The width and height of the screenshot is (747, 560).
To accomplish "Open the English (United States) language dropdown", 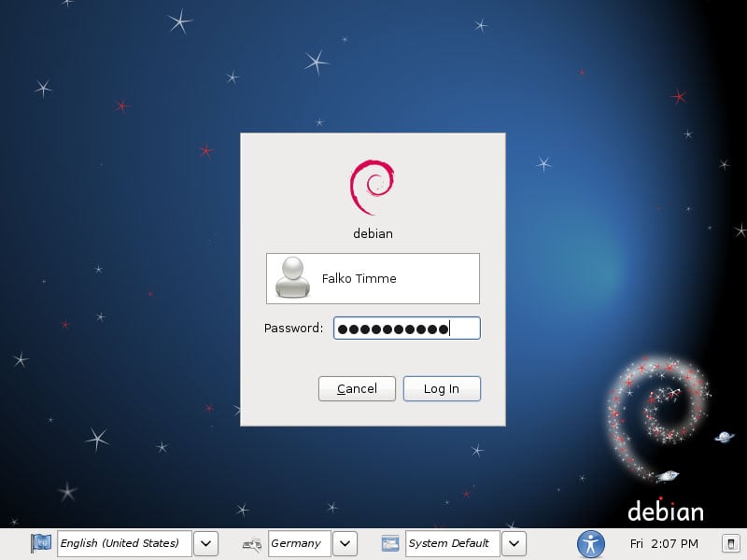I will (124, 543).
